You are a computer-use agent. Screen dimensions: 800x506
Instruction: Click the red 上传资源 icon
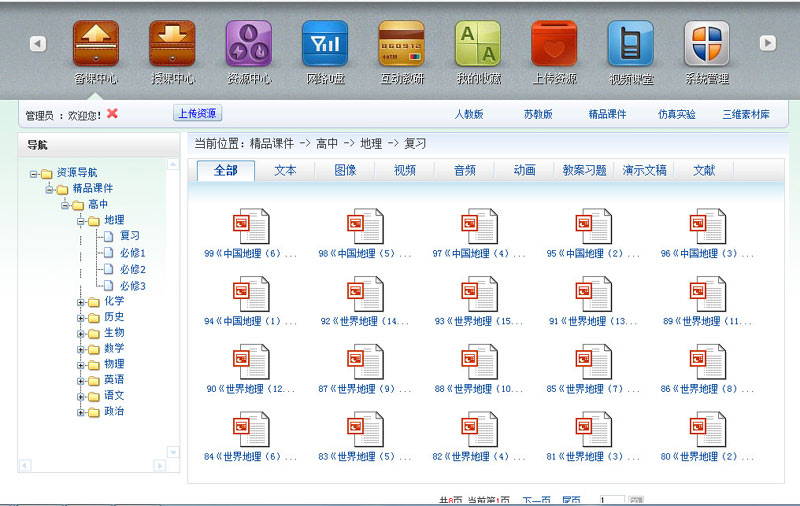[x=554, y=44]
